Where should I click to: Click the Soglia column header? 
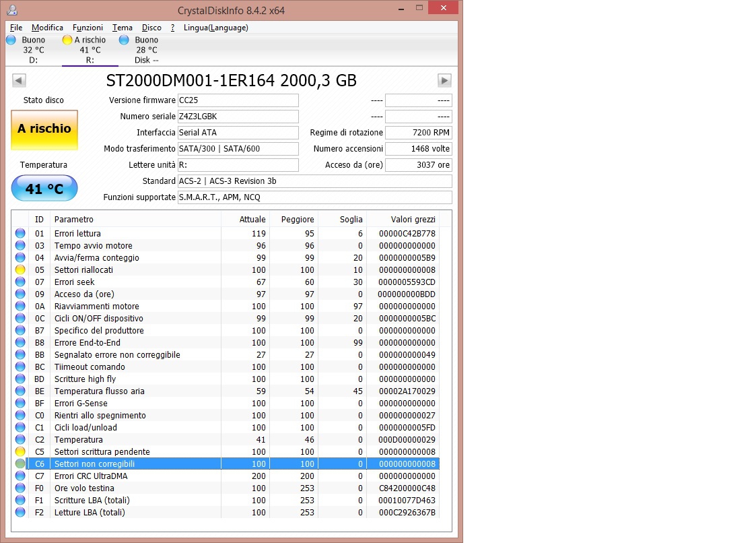343,219
